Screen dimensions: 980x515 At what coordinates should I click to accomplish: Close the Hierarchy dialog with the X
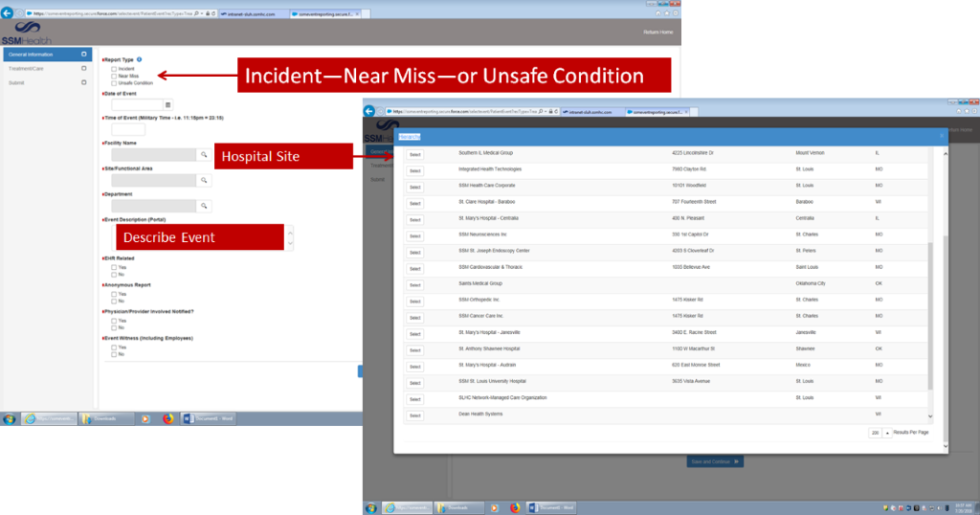(x=942, y=136)
